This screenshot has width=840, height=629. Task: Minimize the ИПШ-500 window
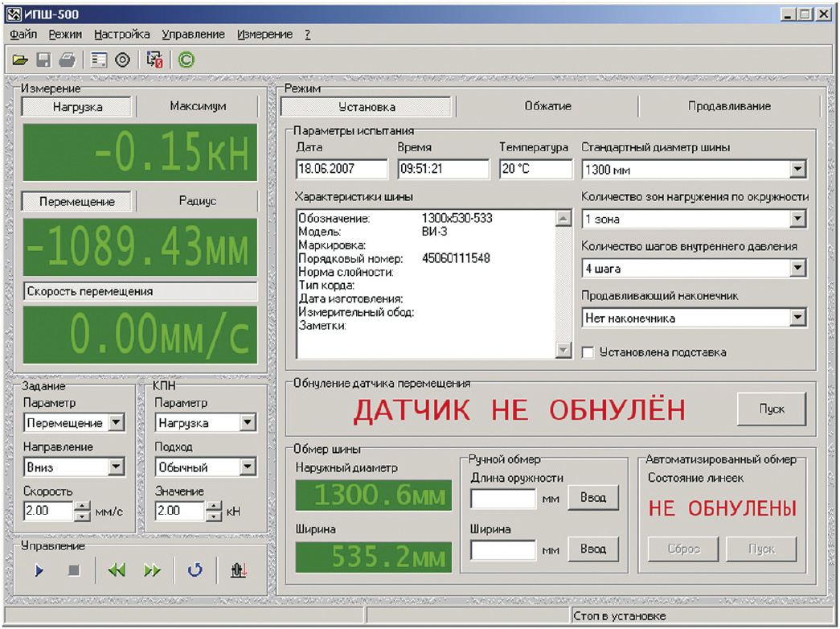[x=787, y=14]
